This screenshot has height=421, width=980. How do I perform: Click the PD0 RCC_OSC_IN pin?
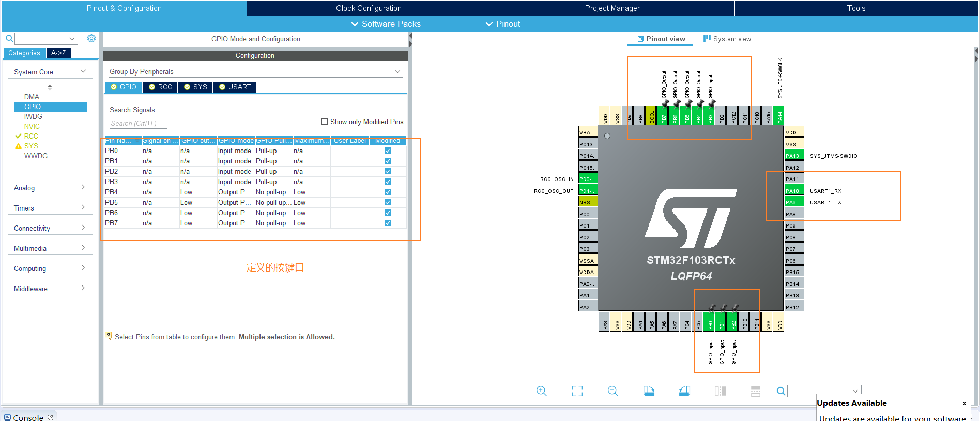[588, 179]
